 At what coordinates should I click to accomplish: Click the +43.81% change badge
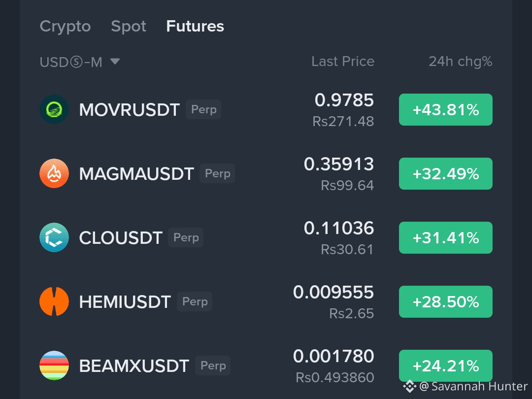tap(445, 109)
